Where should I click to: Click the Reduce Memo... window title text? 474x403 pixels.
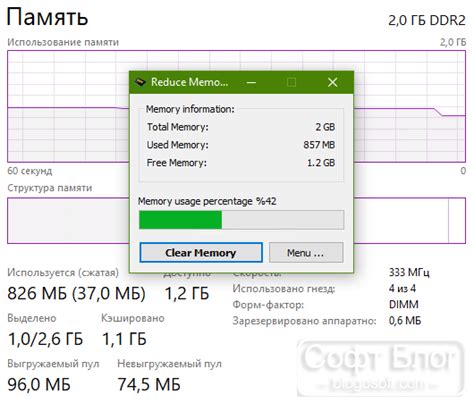189,82
